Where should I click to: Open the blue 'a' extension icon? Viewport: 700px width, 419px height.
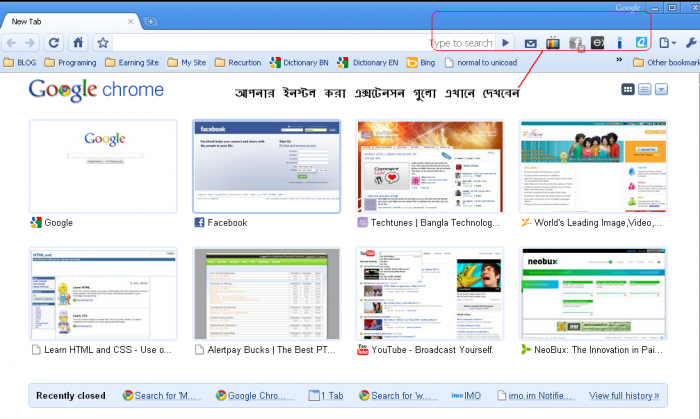point(641,43)
